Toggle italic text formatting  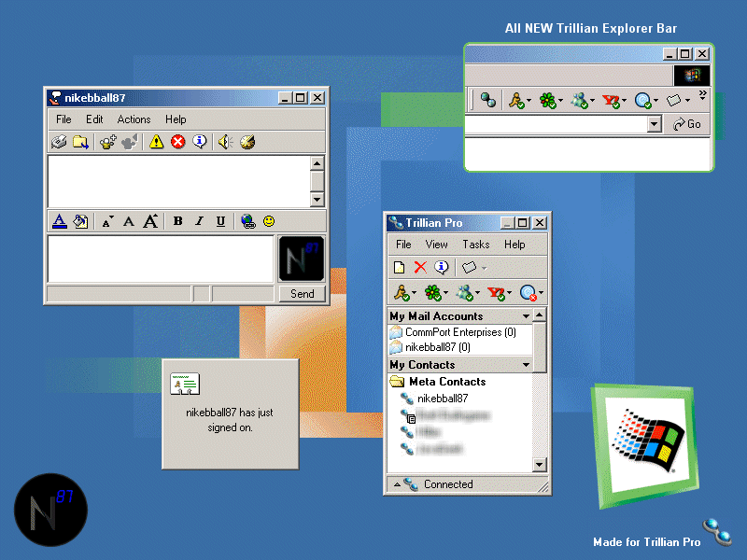tap(199, 221)
